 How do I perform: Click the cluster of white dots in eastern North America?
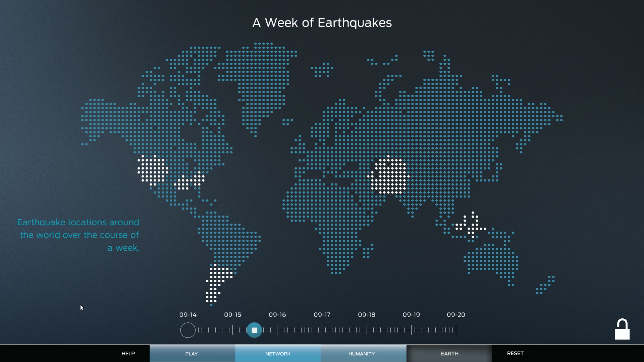[x=190, y=180]
